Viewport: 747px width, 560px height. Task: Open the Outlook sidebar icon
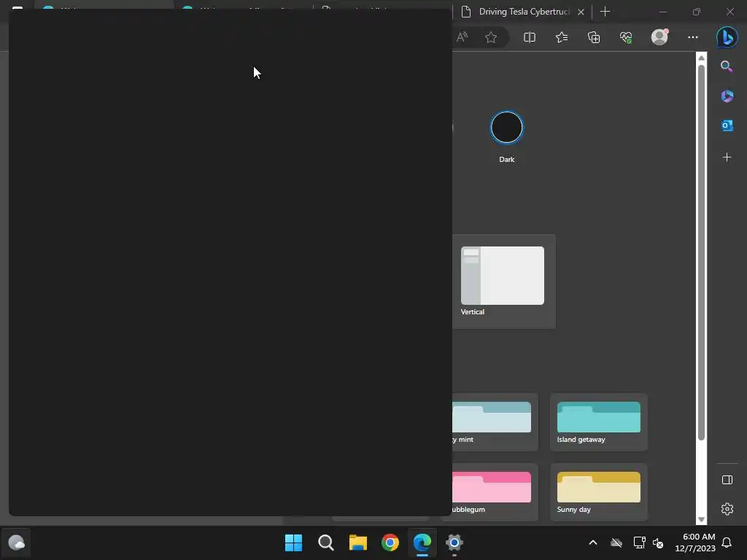pos(727,125)
